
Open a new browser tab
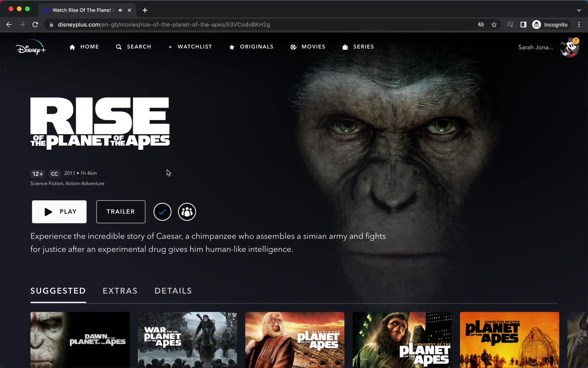coord(145,10)
